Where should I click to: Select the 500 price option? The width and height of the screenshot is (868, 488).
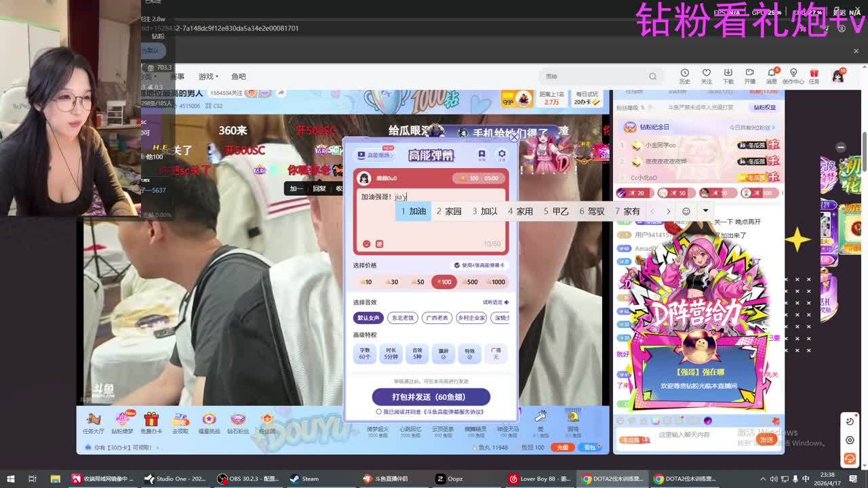[470, 282]
